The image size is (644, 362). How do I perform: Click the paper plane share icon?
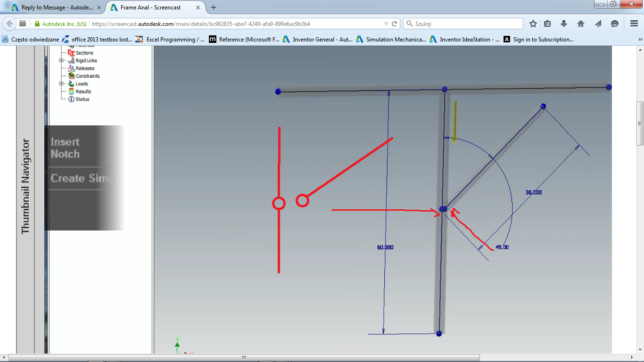[x=598, y=24]
